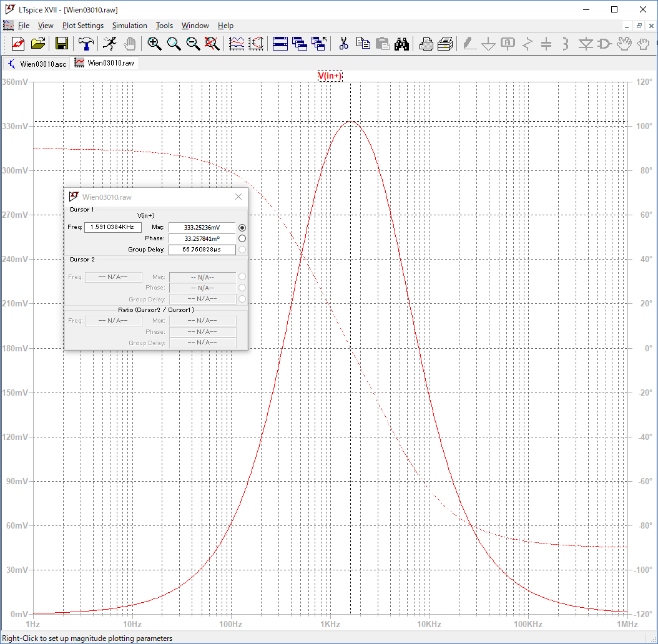The width and height of the screenshot is (658, 644).
Task: Select the Mag radio button for Cursor 1
Action: [242, 228]
